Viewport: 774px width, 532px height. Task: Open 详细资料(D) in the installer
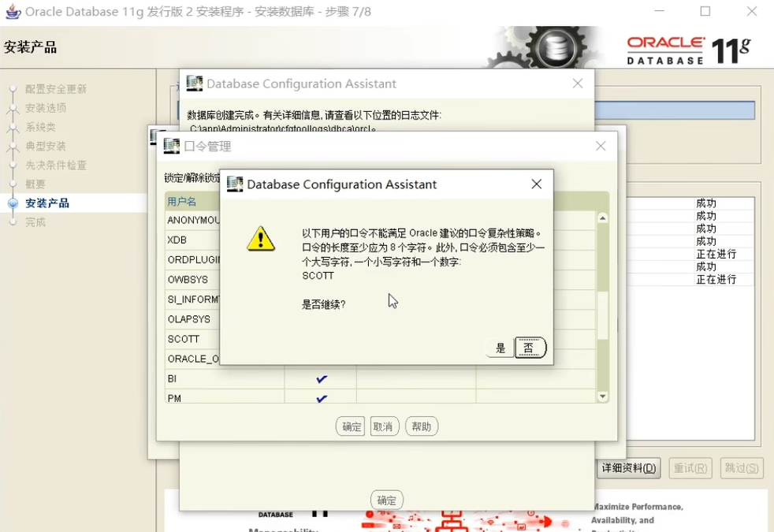point(629,468)
